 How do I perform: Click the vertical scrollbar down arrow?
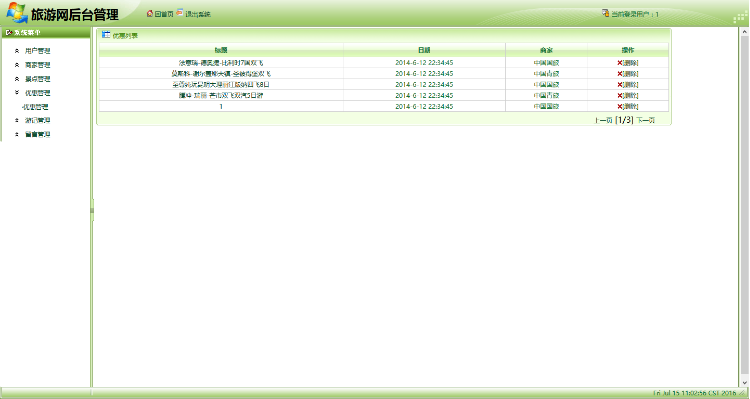(745, 382)
